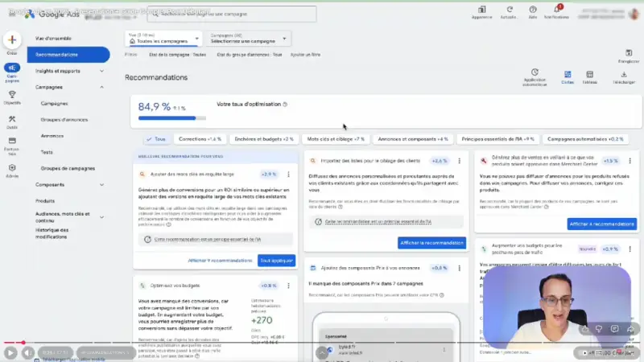Mute the video with the volume button
644x362 pixels.
pos(27,353)
